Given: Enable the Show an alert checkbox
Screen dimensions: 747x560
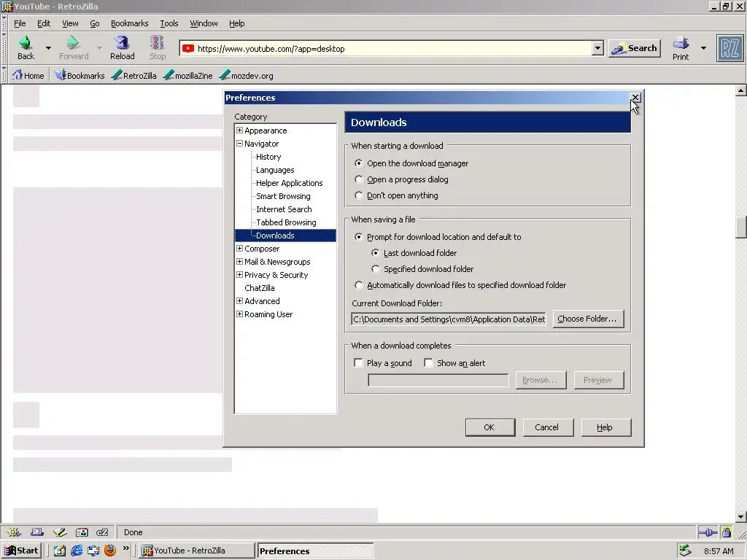Looking at the screenshot, I should [x=428, y=363].
